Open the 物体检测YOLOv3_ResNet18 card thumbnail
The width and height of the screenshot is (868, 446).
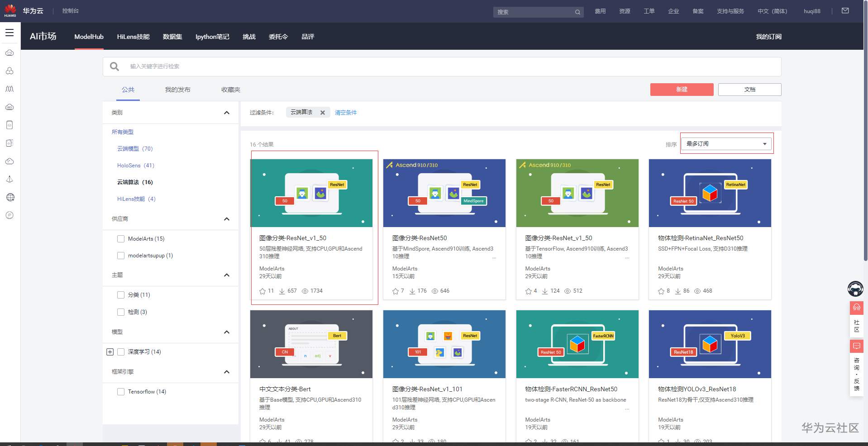pos(710,344)
